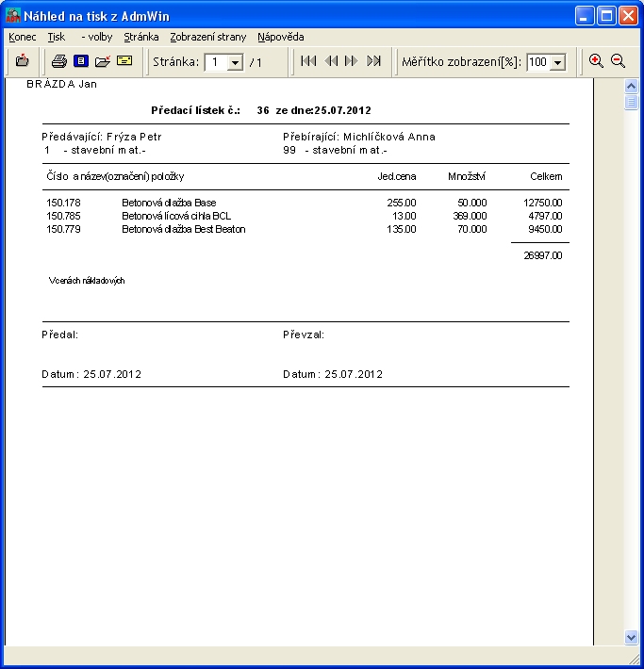
Task: Click the 'Celkem' column header
Action: (546, 176)
